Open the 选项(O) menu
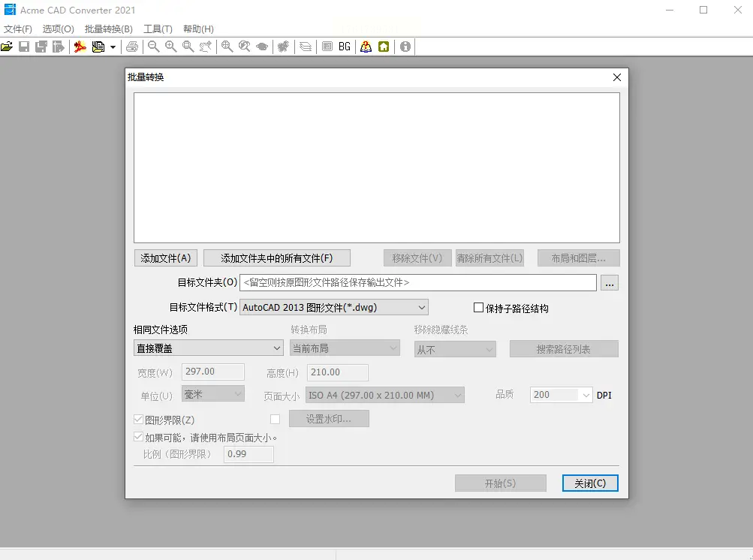The height and width of the screenshot is (560, 753). [x=58, y=29]
